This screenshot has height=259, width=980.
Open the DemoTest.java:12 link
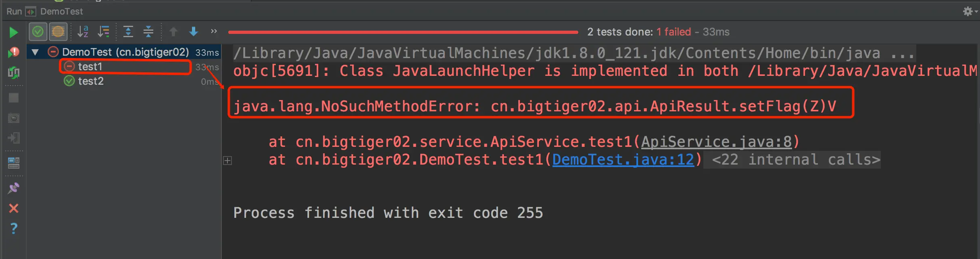(623, 160)
